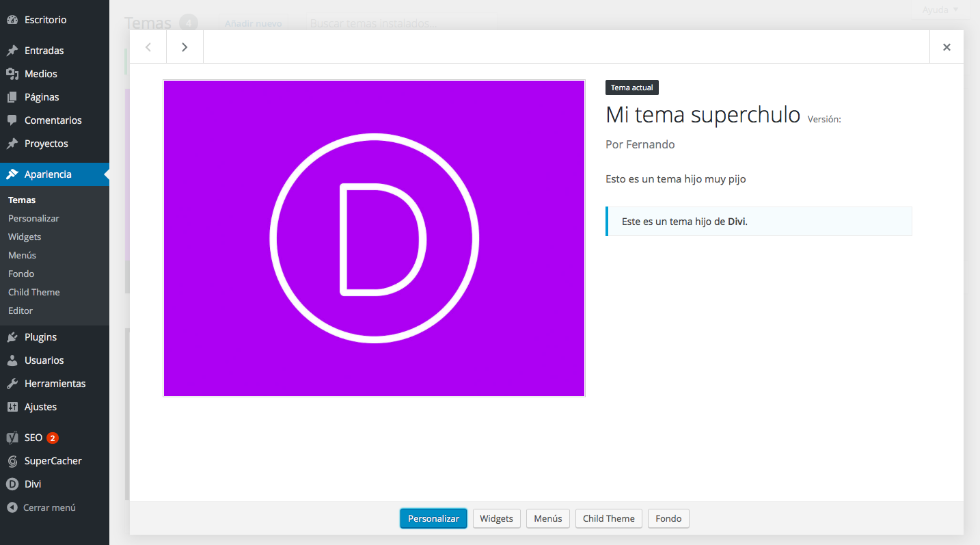Collapse sidebar with Cerrar menú
The width and height of the screenshot is (980, 545).
pyautogui.click(x=41, y=507)
